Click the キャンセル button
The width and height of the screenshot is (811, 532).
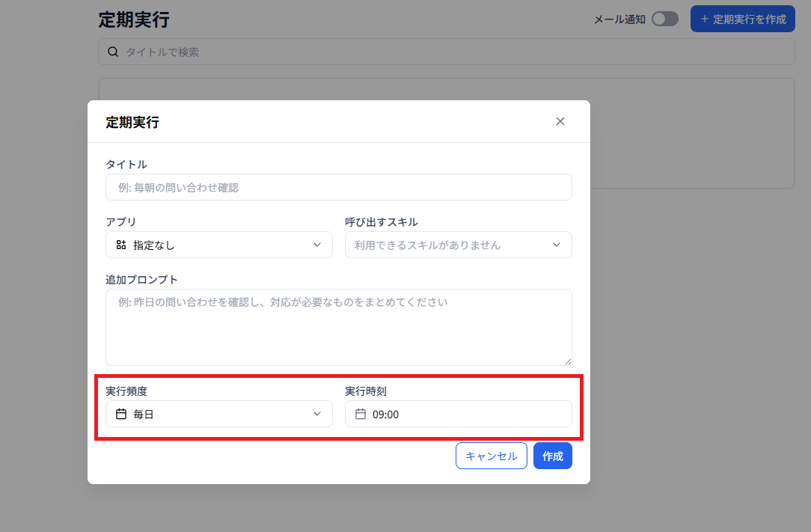pyautogui.click(x=492, y=456)
